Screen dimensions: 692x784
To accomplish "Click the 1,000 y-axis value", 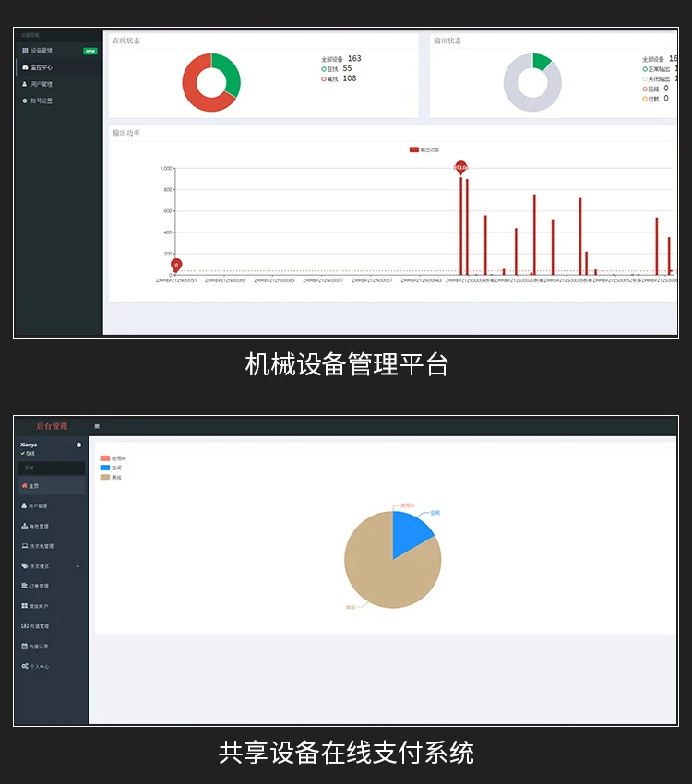I will click(166, 169).
